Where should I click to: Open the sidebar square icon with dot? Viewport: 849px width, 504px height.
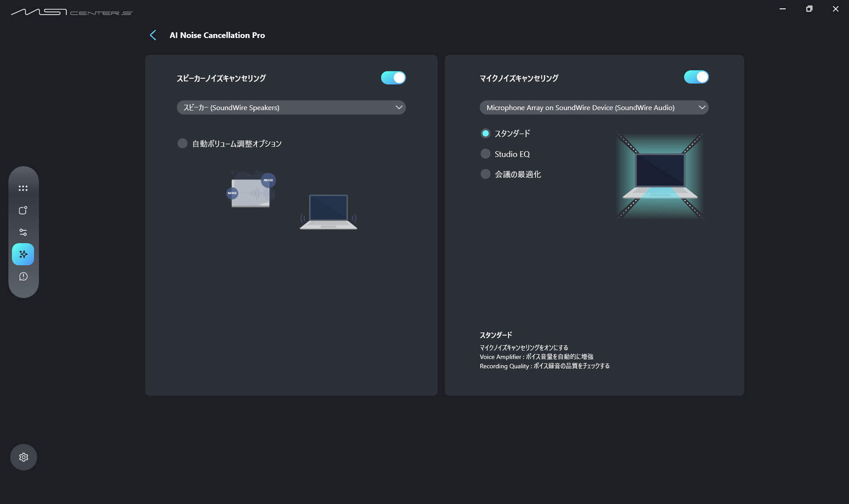(x=23, y=210)
